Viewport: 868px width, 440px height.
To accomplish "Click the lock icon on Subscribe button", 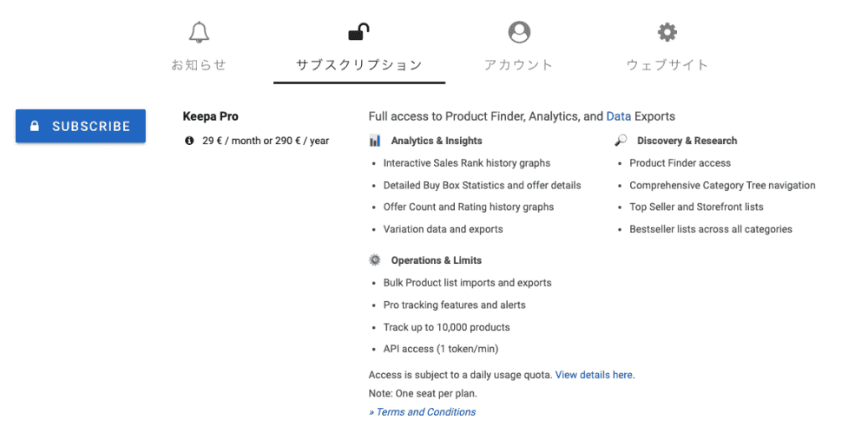I will pyautogui.click(x=35, y=126).
